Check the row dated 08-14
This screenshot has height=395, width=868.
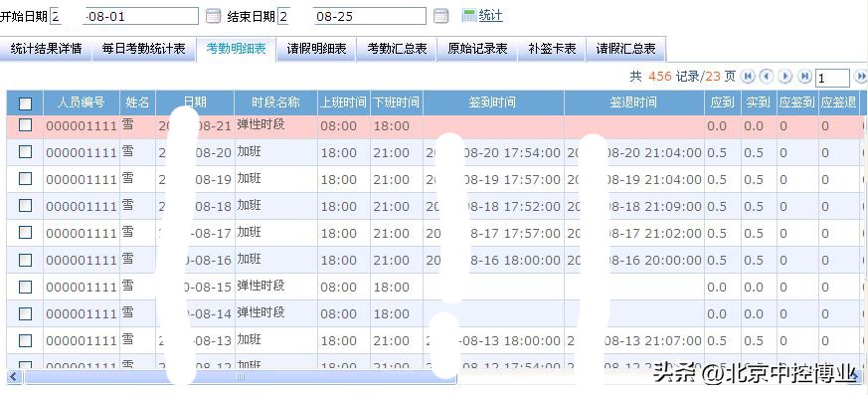[x=26, y=313]
